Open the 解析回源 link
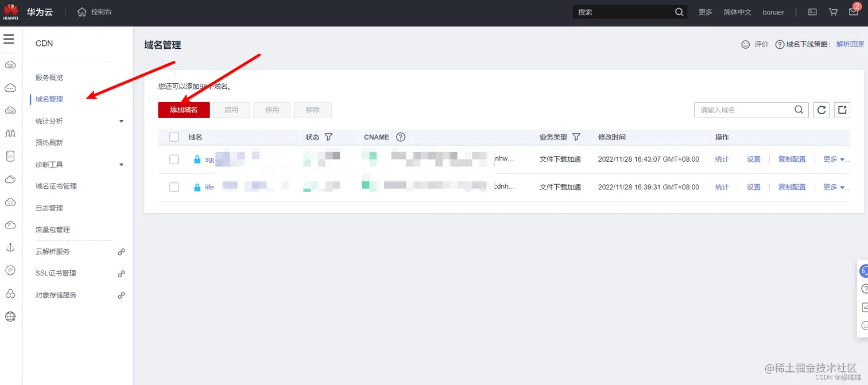 click(x=850, y=44)
